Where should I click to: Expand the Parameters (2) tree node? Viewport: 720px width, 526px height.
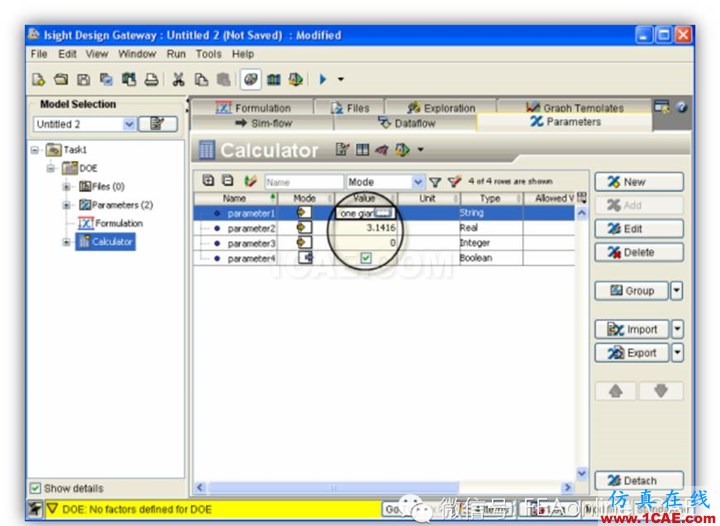coord(66,205)
